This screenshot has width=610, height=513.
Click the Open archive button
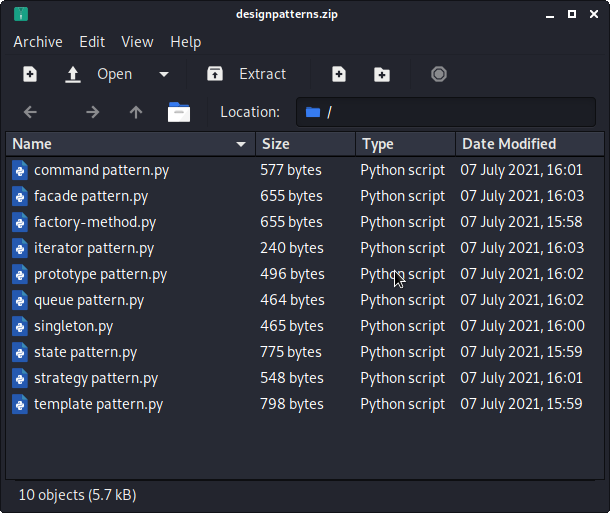tap(100, 74)
